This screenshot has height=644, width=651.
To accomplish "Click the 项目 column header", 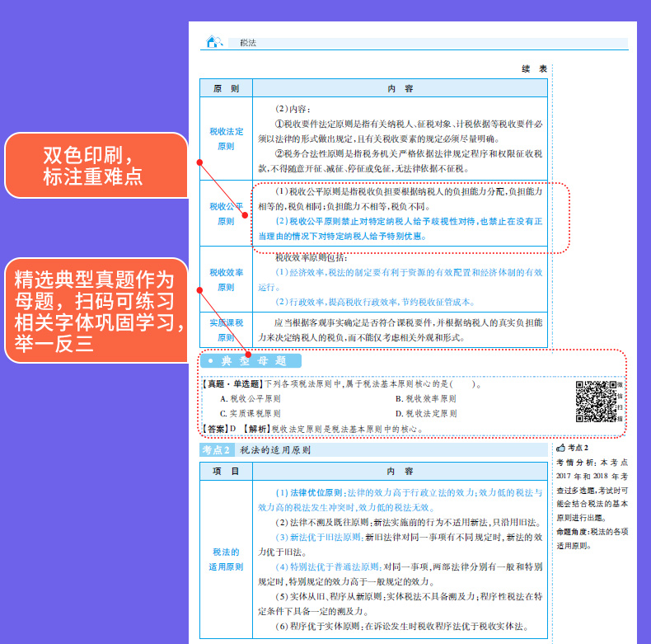I will click(226, 471).
